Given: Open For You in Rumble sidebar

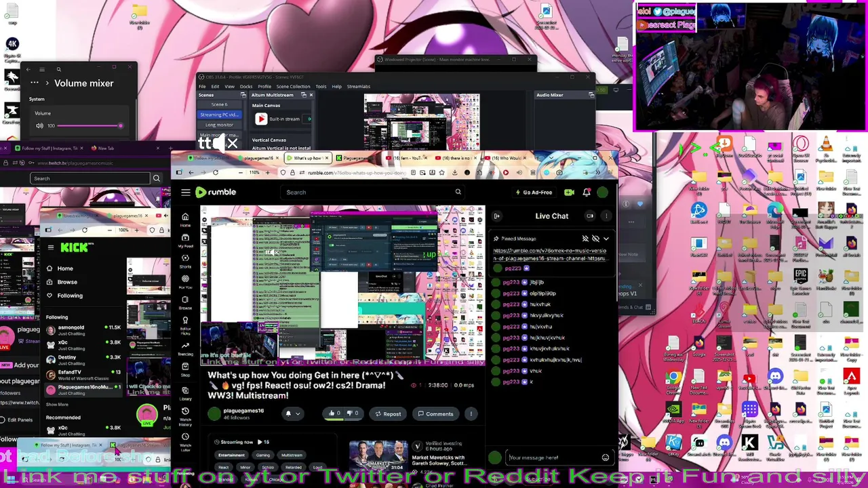Looking at the screenshot, I should (184, 281).
